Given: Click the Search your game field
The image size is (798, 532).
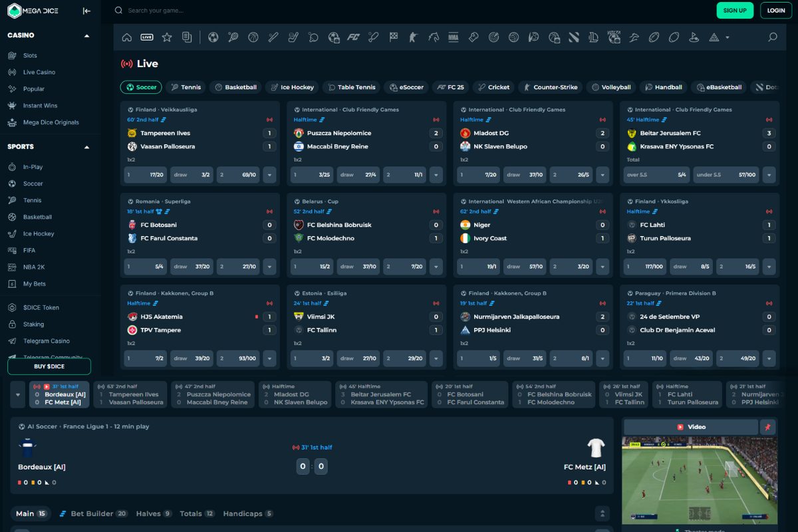Looking at the screenshot, I should (x=199, y=11).
